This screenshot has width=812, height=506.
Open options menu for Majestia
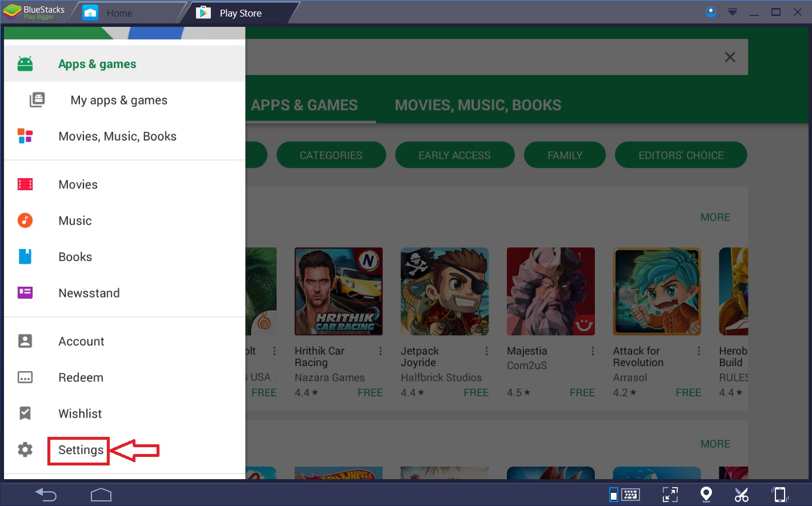click(x=593, y=351)
